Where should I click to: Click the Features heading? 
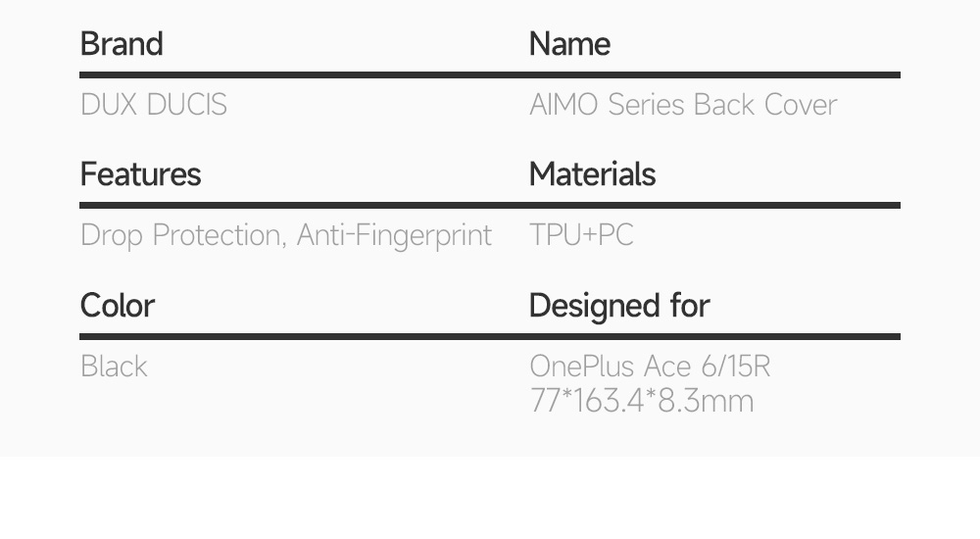click(140, 174)
